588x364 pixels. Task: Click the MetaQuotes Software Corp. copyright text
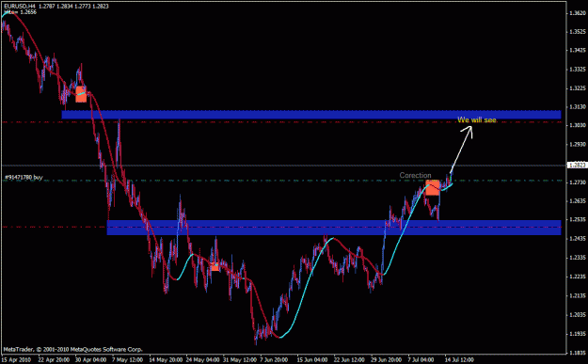[73, 349]
